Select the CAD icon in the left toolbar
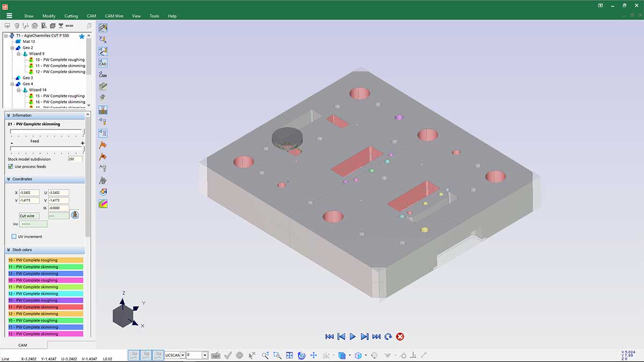Screen dimensions: 644x362 coord(102,63)
